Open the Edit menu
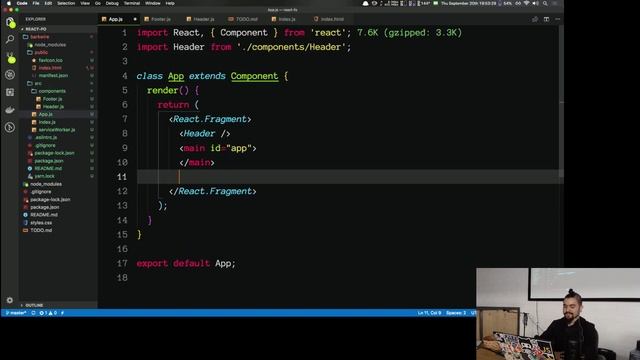The image size is (640, 360). point(48,3)
